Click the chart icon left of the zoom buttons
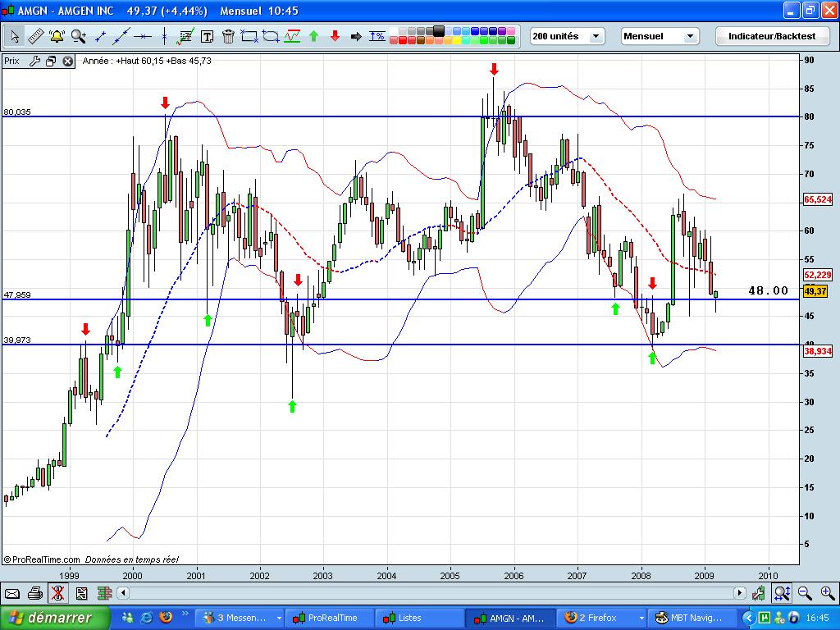840x630 pixels. pyautogui.click(x=759, y=593)
